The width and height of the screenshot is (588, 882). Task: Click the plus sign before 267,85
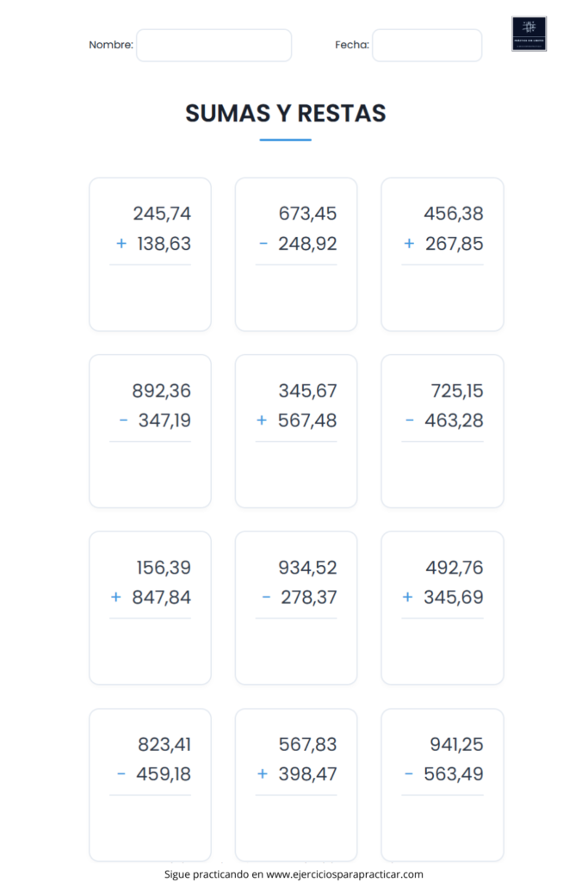point(409,244)
